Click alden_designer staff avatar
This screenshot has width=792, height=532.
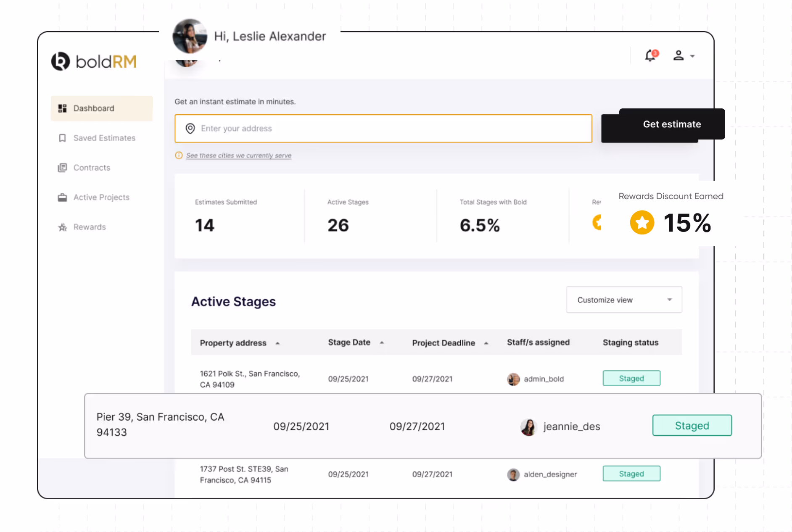pos(513,474)
